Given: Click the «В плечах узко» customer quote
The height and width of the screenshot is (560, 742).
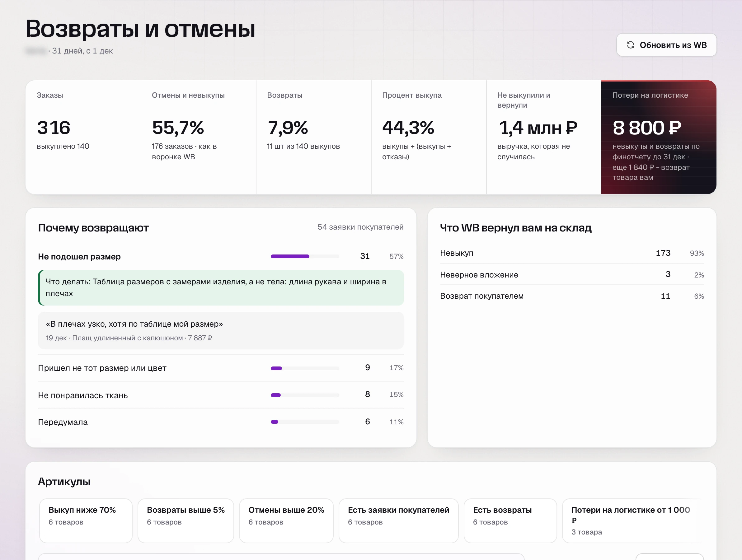Looking at the screenshot, I should (x=221, y=330).
